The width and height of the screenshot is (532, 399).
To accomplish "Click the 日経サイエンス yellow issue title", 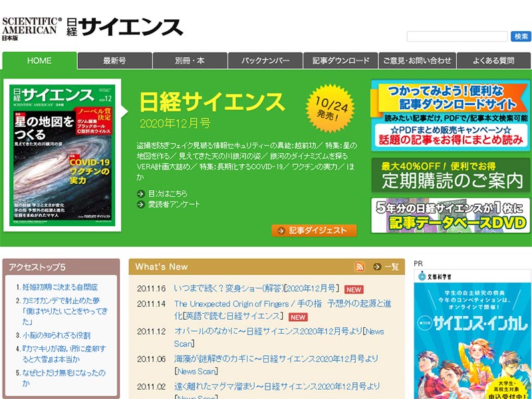I will click(x=212, y=102).
